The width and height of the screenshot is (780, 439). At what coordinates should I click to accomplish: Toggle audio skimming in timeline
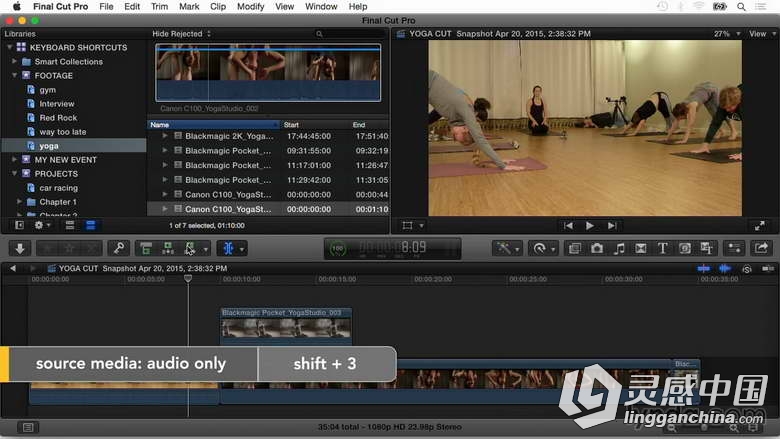coord(725,268)
